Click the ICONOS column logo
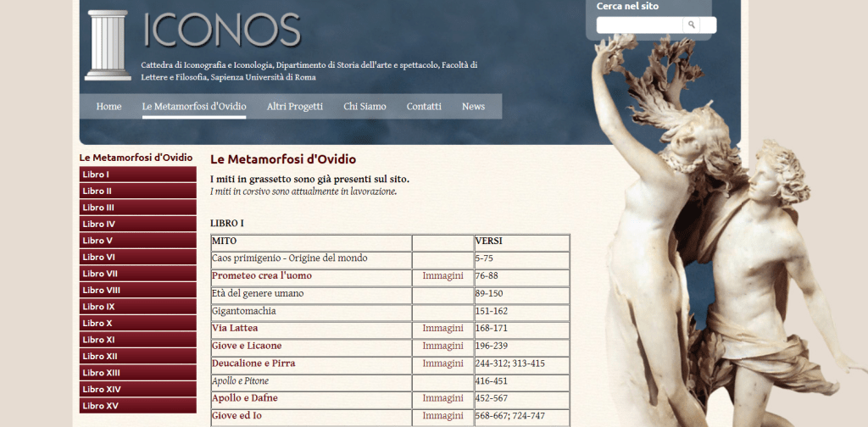This screenshot has width=868, height=427. (x=107, y=45)
